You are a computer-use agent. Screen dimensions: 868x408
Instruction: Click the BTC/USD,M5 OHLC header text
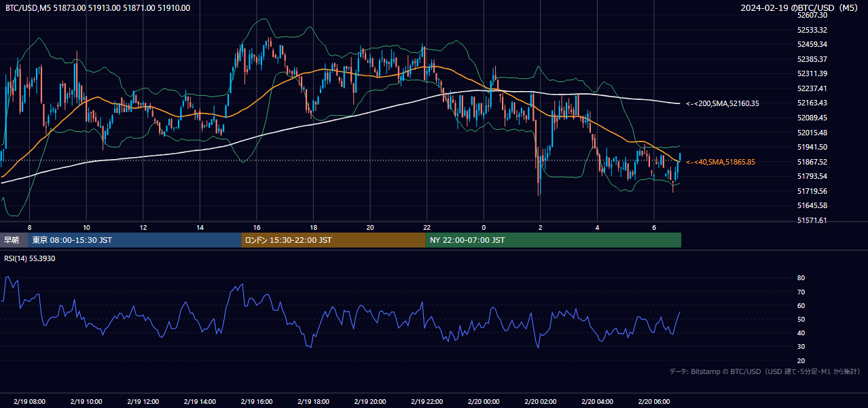[x=98, y=8]
